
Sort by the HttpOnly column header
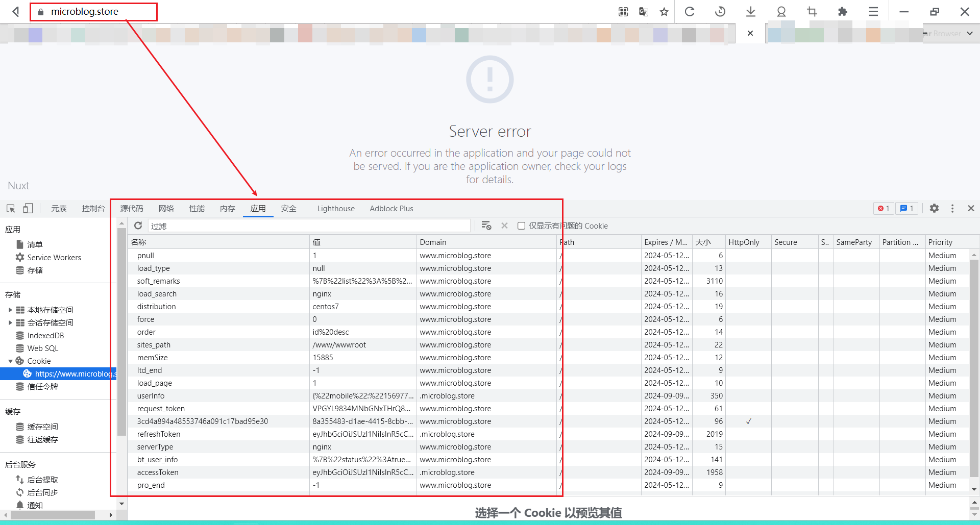pyautogui.click(x=748, y=242)
